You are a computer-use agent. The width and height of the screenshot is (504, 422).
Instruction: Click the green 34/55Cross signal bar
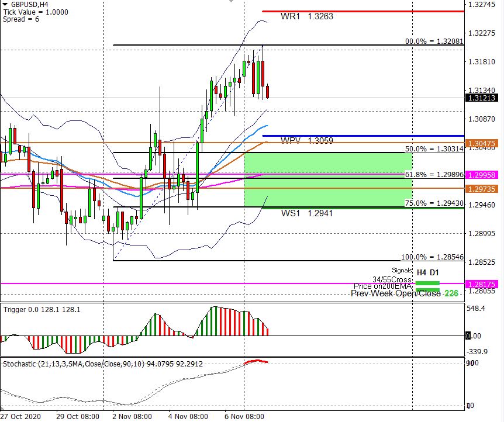427,283
